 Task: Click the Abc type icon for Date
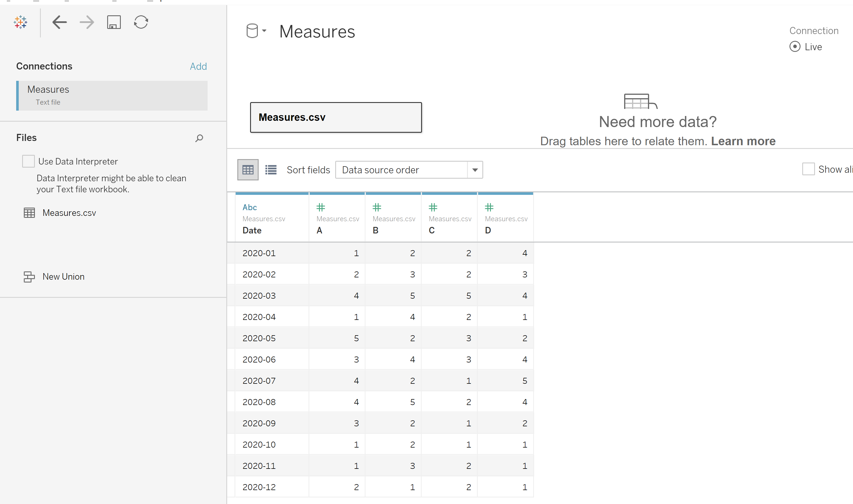[250, 208]
